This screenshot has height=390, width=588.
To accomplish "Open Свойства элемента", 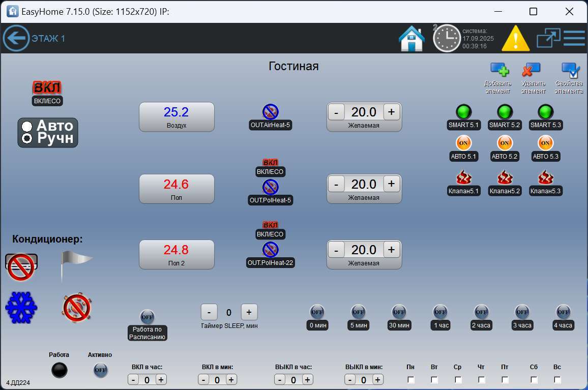I will [x=570, y=71].
